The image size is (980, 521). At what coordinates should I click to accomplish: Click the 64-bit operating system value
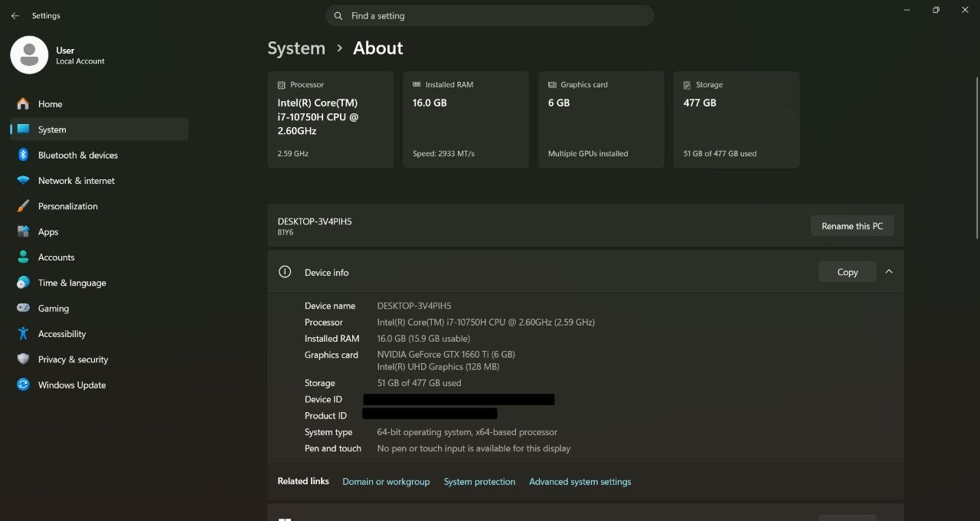[467, 432]
